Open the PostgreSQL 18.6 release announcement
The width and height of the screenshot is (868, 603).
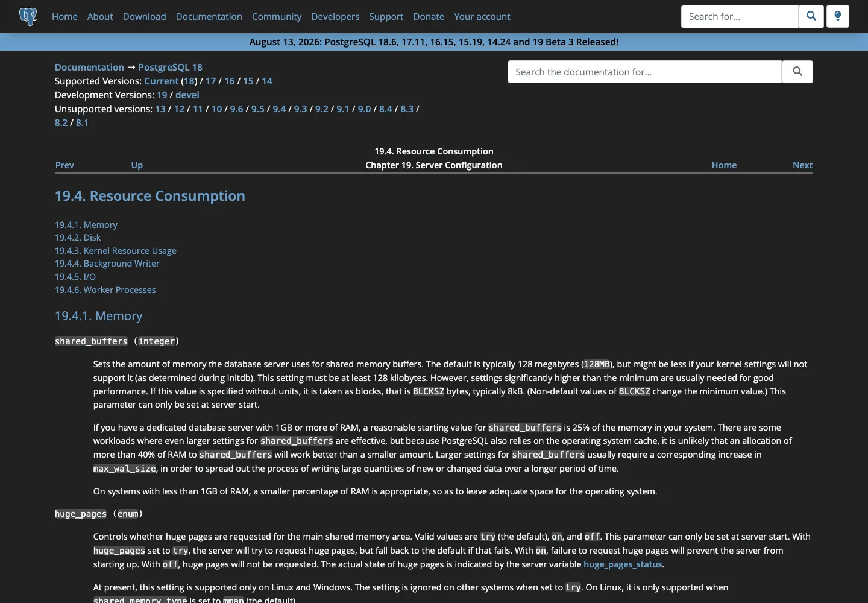pyautogui.click(x=471, y=42)
